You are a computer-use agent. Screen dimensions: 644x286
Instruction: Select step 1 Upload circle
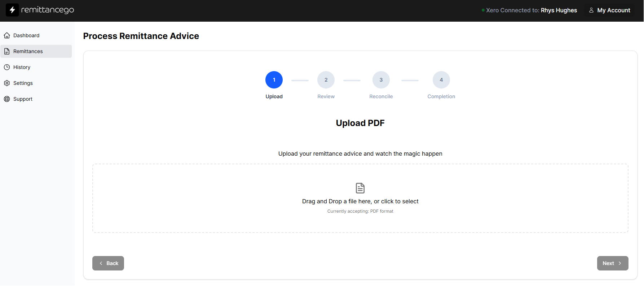(x=274, y=80)
